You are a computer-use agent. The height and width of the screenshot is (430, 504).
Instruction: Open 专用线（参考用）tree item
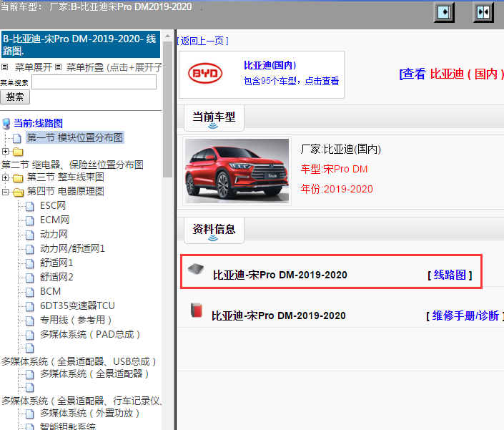tap(76, 320)
